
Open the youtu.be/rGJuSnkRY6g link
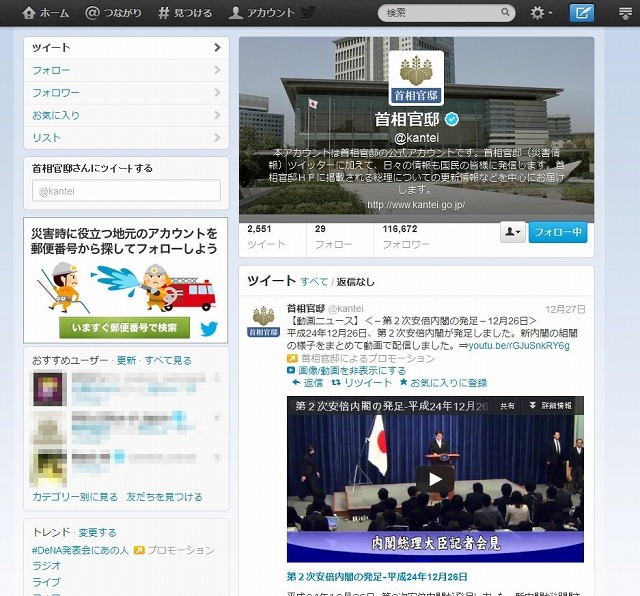(x=519, y=345)
